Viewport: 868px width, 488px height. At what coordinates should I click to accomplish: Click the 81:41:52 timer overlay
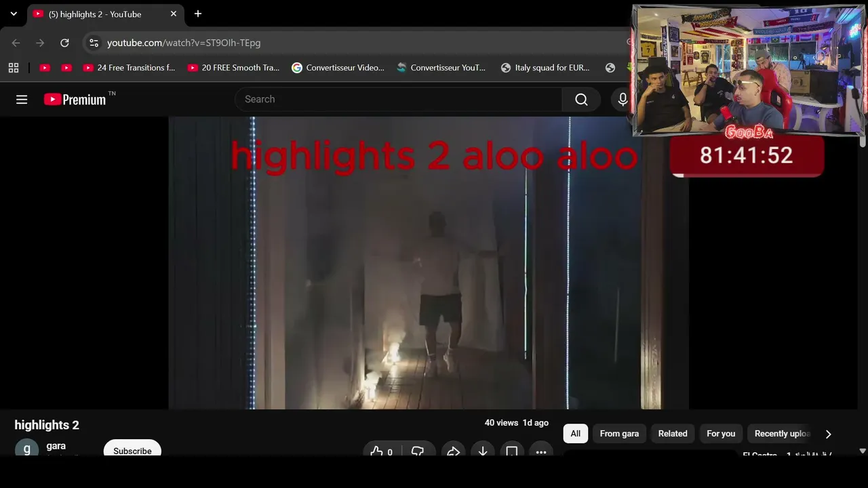(747, 156)
